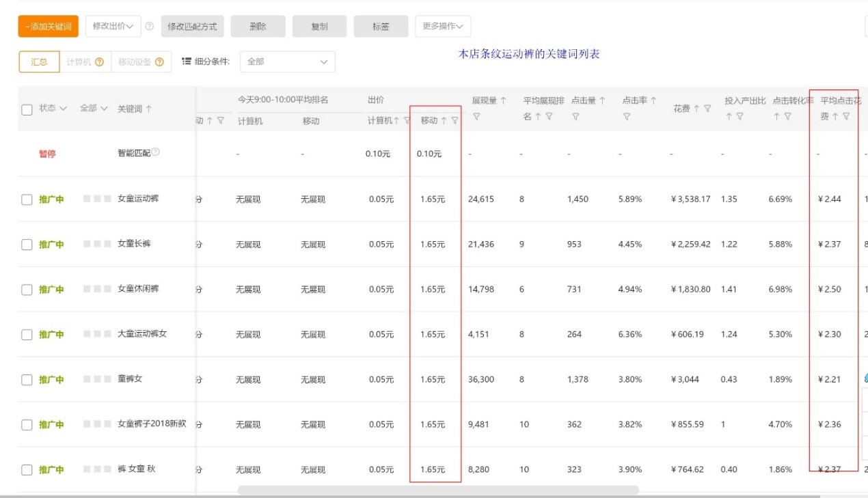Sort by 平均点击花费 arrow
Image resolution: width=868 pixels, height=498 pixels.
pos(835,117)
